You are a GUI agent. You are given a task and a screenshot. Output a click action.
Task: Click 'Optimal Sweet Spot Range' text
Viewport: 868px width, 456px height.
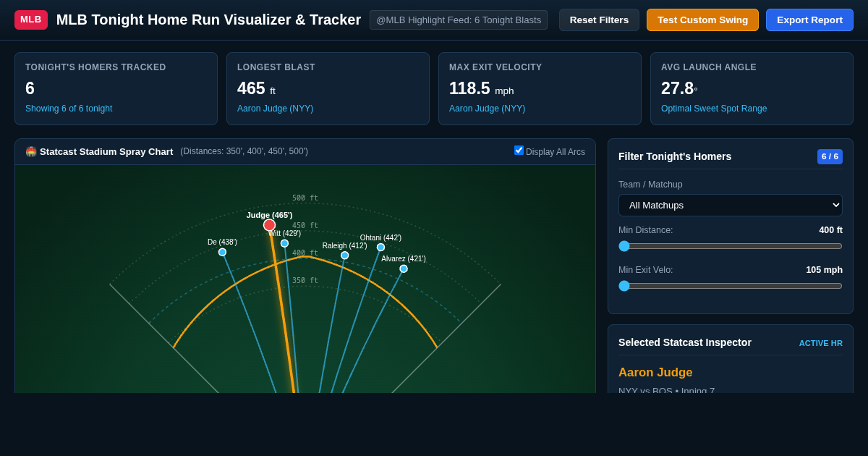click(x=714, y=109)
